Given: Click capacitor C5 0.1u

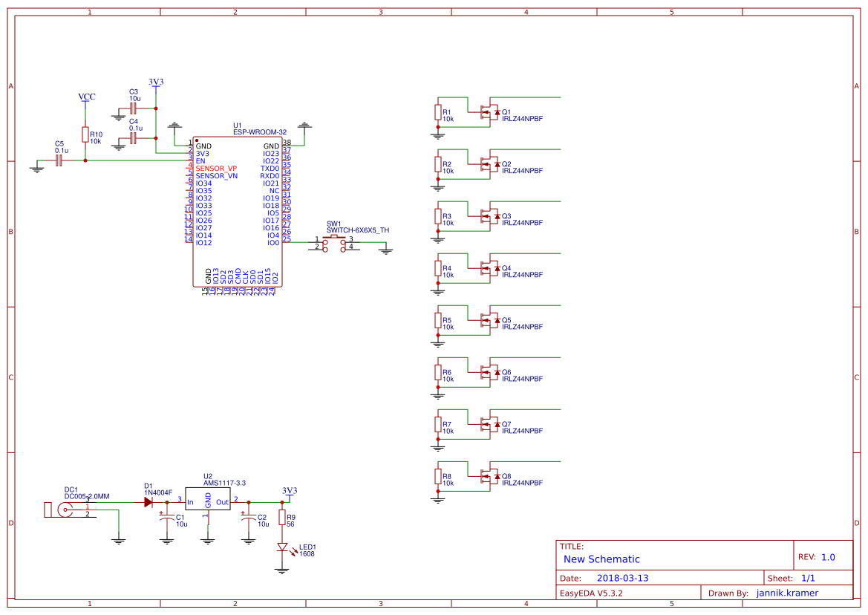Looking at the screenshot, I should pyautogui.click(x=59, y=160).
